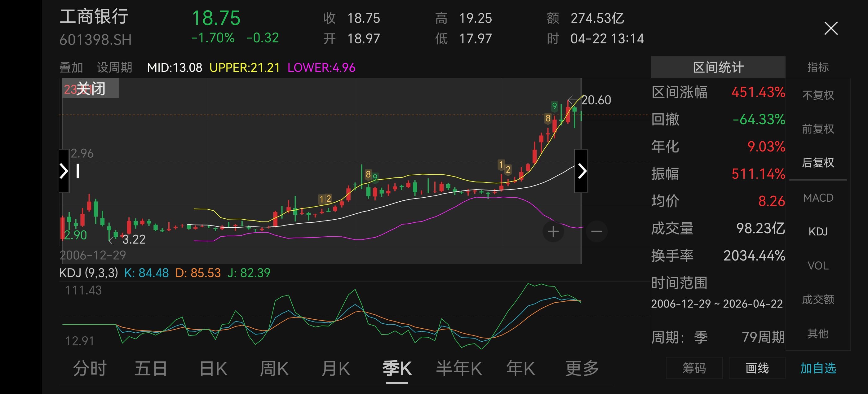Click chart start date 2006-12-29
Image resolution: width=868 pixels, height=394 pixels.
[x=93, y=255]
